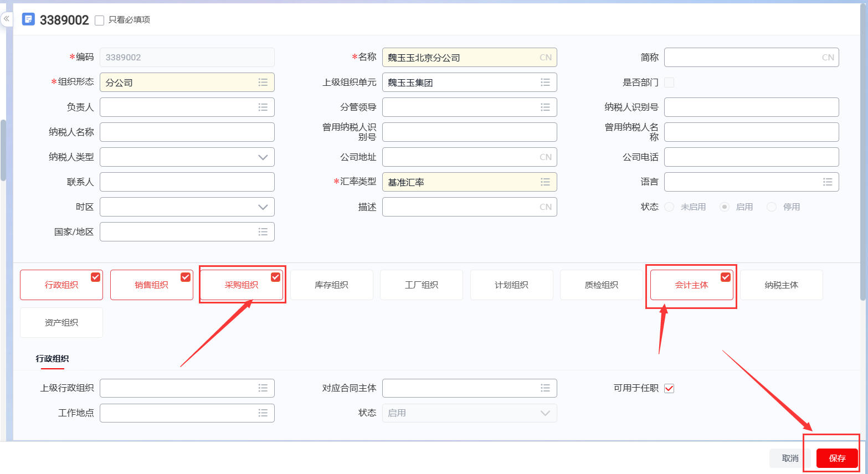868x474 pixels.
Task: Open the 负责人 picker icon
Action: pos(263,107)
